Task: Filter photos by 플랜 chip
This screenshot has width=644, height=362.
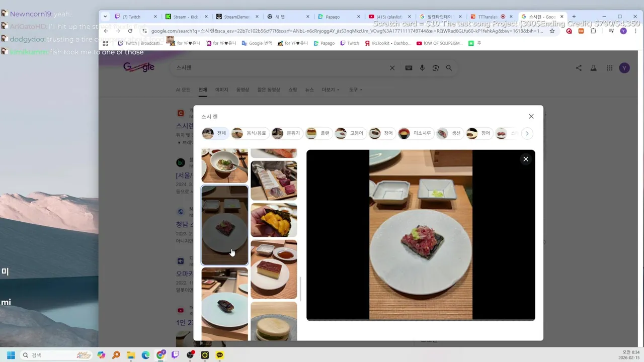Action: pyautogui.click(x=319, y=133)
